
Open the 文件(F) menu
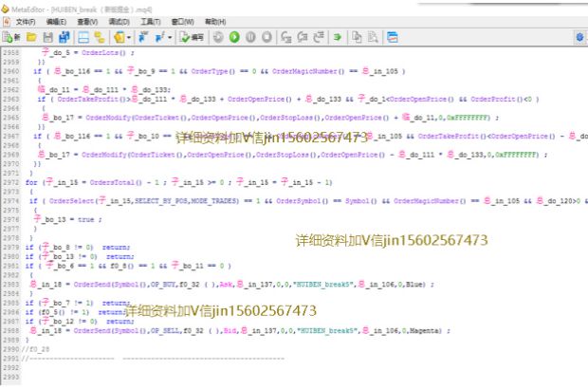pyautogui.click(x=26, y=20)
